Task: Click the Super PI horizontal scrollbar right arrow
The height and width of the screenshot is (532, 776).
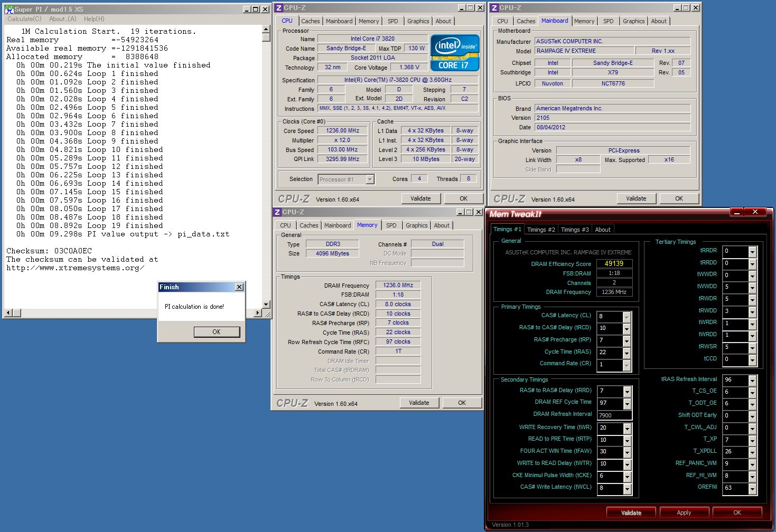Action: [x=258, y=313]
